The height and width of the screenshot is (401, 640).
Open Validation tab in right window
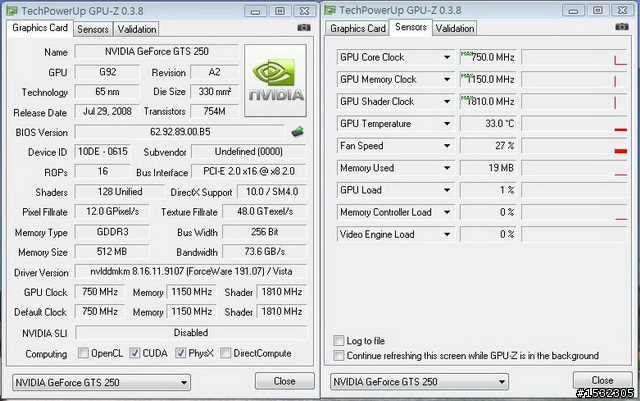pos(455,29)
